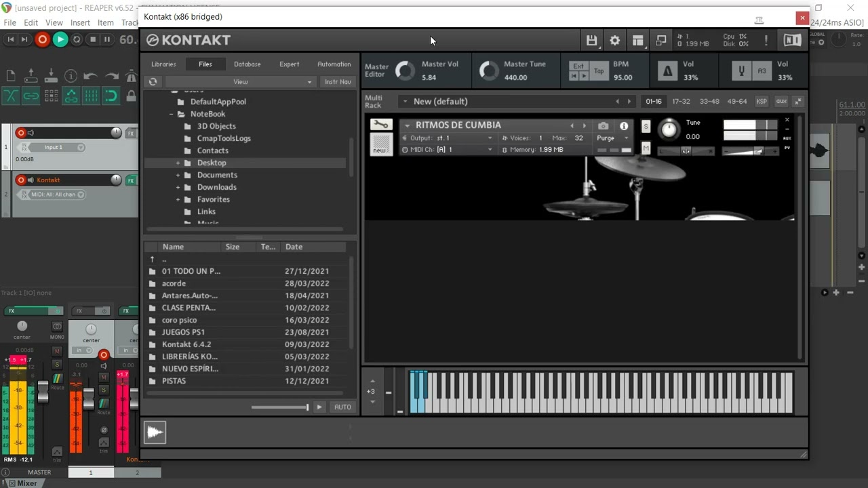Toggle REAPER locking padlock icon

click(130, 96)
